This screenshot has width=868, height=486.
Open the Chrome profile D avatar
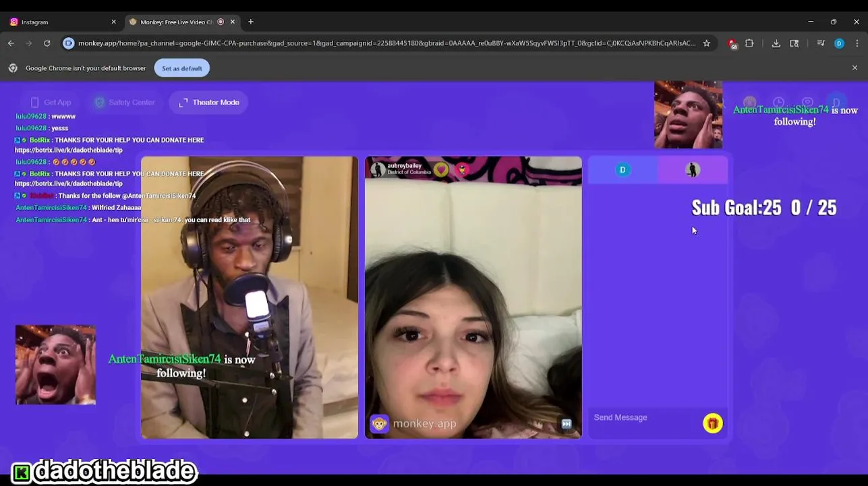(839, 43)
